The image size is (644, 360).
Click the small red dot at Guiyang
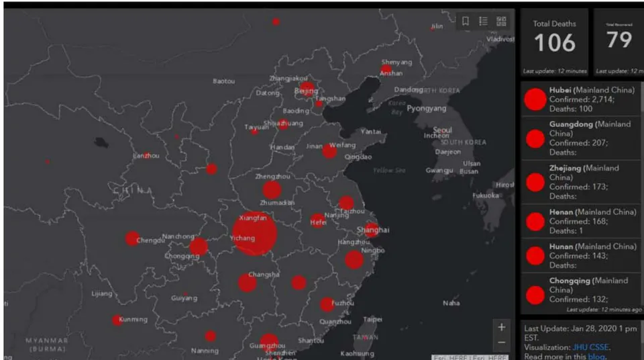[x=186, y=294]
